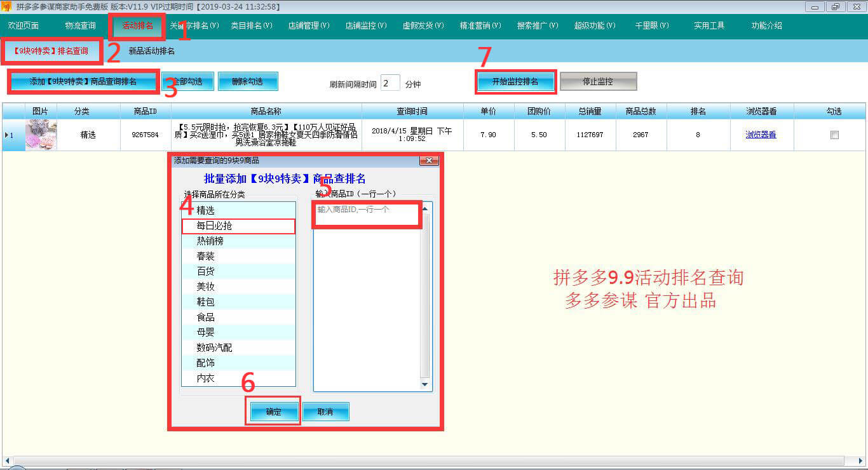Close the 添加需要查询的9块9商品 dialog

[430, 161]
